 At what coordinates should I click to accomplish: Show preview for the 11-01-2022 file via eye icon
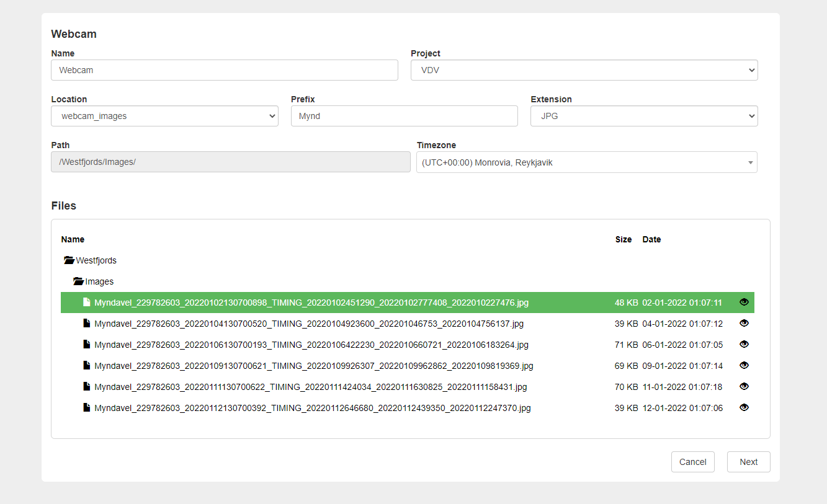pyautogui.click(x=744, y=387)
